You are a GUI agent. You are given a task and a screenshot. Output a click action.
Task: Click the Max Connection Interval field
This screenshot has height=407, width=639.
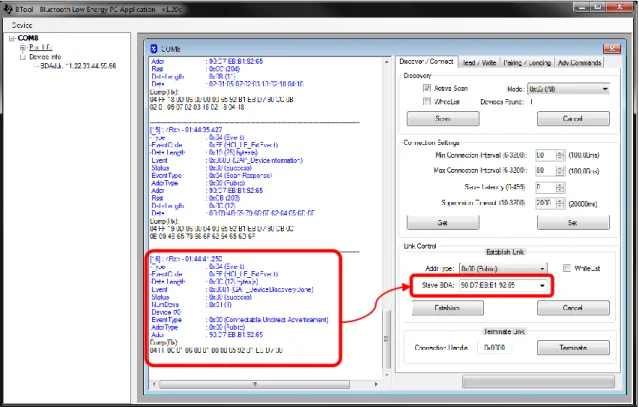click(545, 170)
